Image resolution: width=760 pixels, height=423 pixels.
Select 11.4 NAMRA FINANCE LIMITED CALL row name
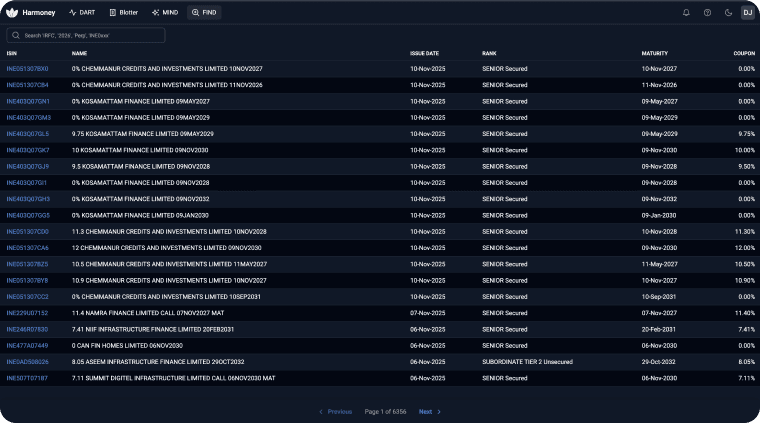(x=148, y=313)
